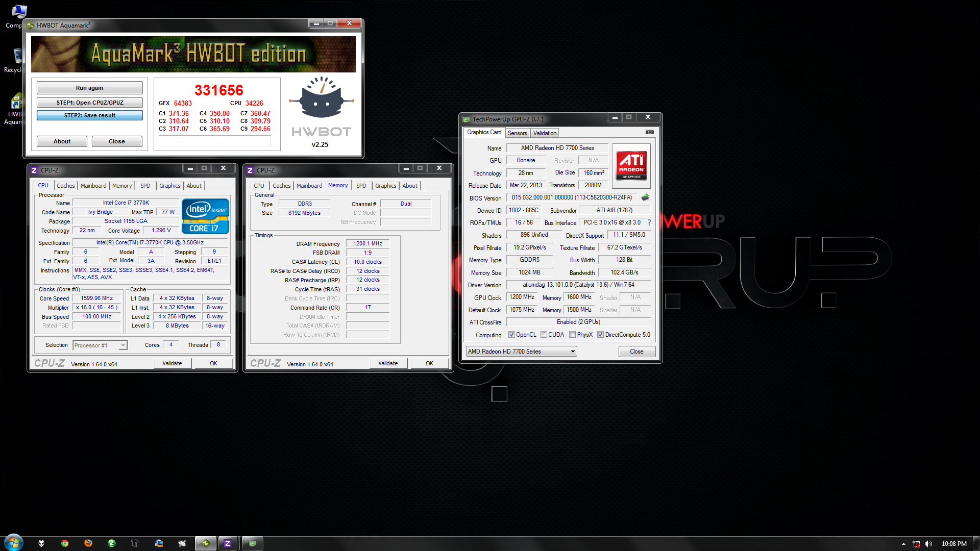
Task: Toggle the PhysX checkbox in GPU-Z
Action: tap(572, 335)
